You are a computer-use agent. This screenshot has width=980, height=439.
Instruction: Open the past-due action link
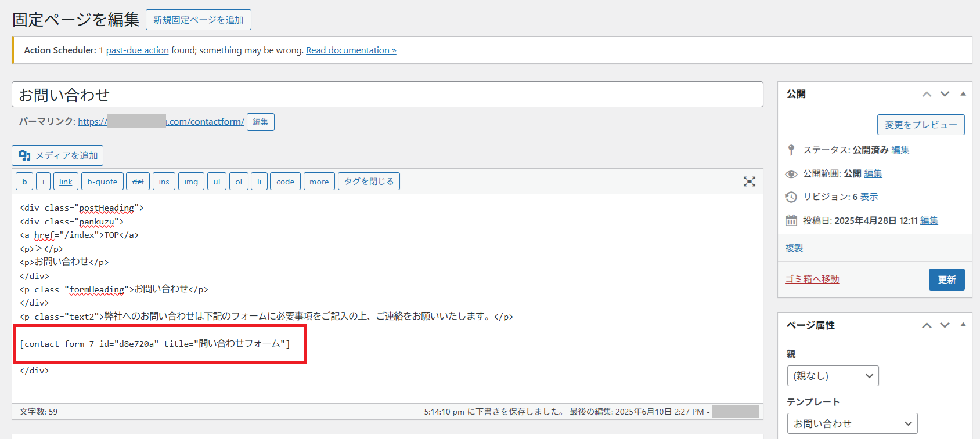click(137, 50)
